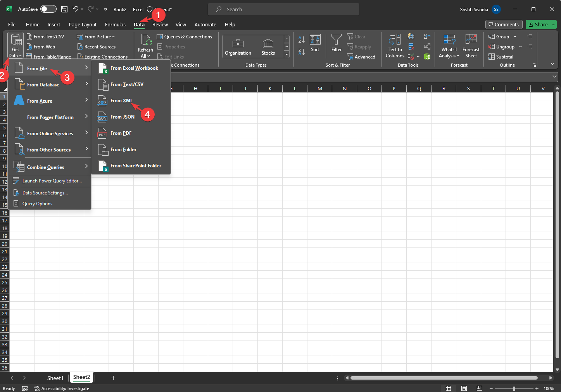This screenshot has height=392, width=561.
Task: Click the Save icon in title bar
Action: pyautogui.click(x=64, y=9)
